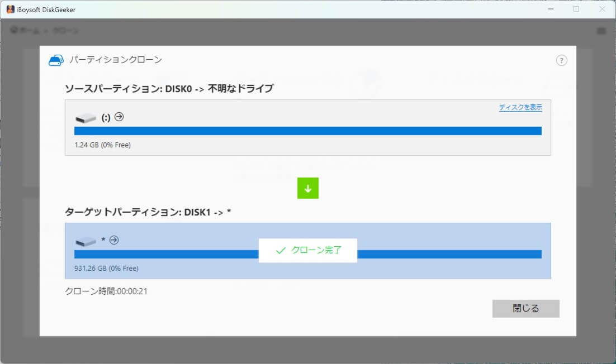The image size is (616, 364).
Task: Open target partition arrow circle icon
Action: coord(114,240)
